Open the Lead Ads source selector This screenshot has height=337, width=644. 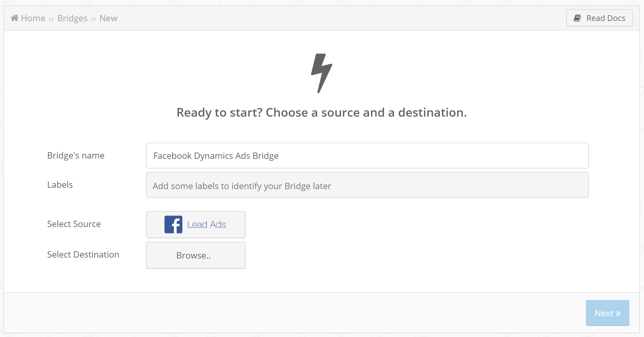[x=196, y=225]
